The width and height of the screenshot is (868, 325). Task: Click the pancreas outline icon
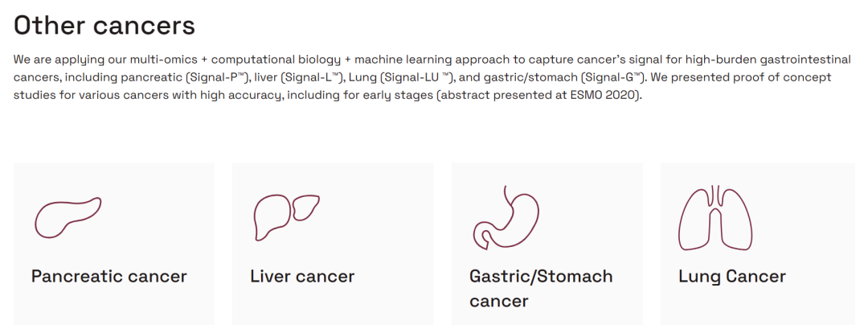point(68,216)
